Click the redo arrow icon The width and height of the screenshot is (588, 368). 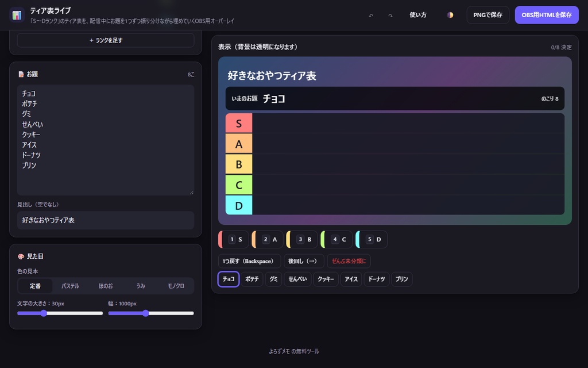point(390,16)
